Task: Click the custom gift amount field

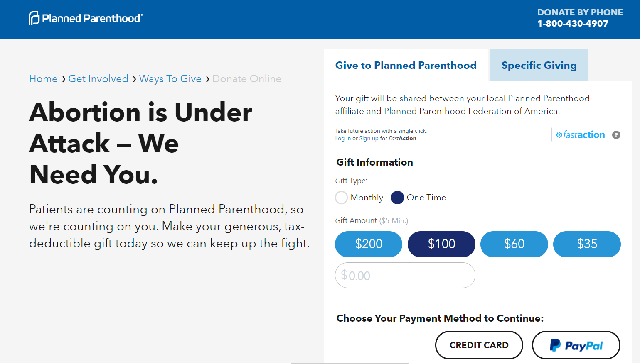Action: click(405, 275)
